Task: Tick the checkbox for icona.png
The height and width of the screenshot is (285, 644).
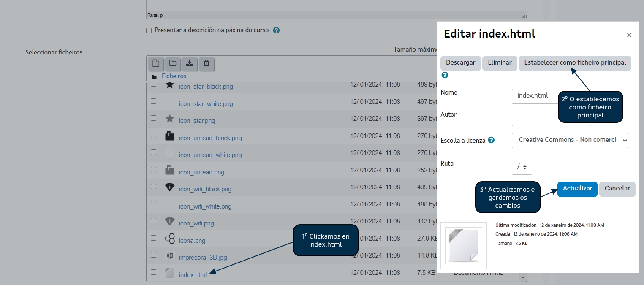Action: [x=154, y=238]
